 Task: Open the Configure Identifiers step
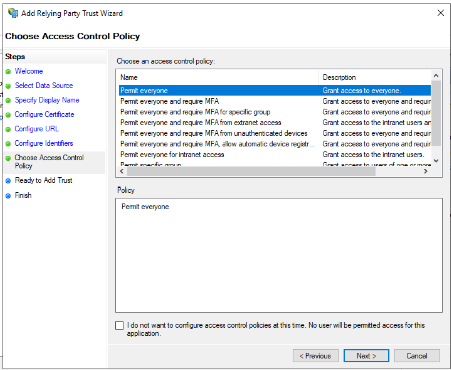[44, 143]
